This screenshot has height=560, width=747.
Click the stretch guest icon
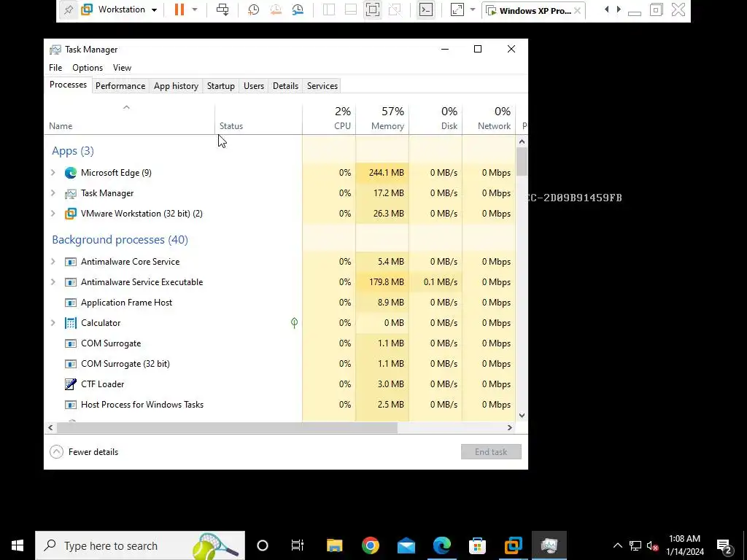click(457, 9)
